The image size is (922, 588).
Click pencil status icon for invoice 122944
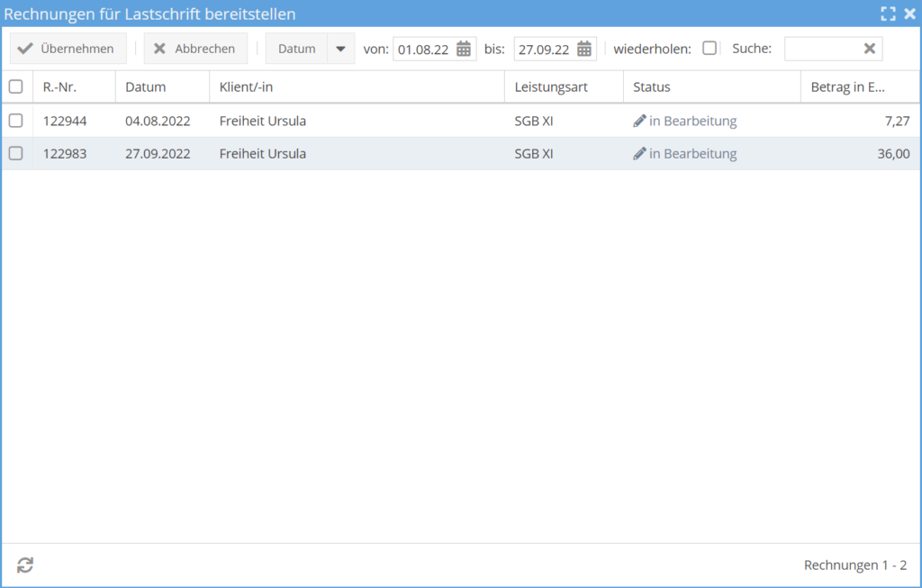pos(639,121)
